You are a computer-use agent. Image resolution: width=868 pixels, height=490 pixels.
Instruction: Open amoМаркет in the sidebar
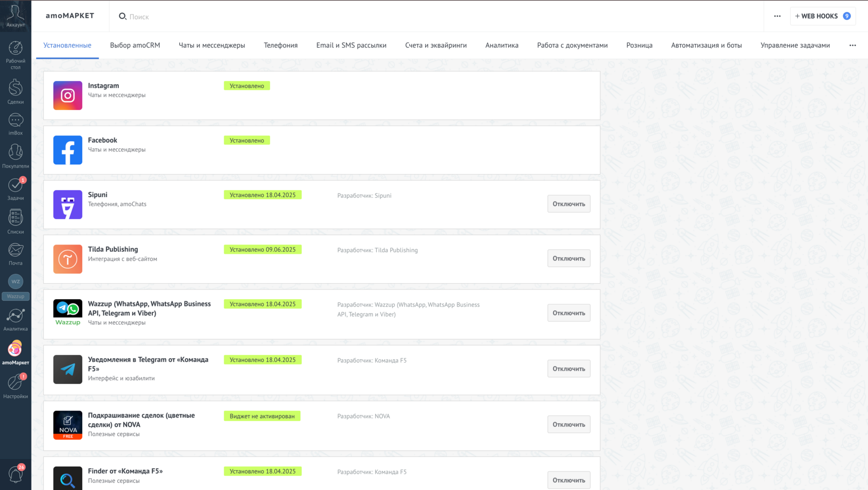tap(16, 353)
